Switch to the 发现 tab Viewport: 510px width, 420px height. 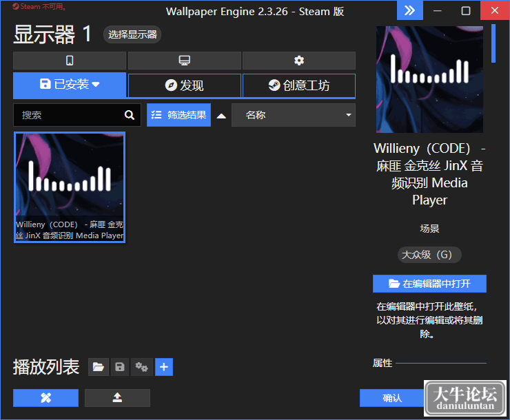tap(185, 85)
